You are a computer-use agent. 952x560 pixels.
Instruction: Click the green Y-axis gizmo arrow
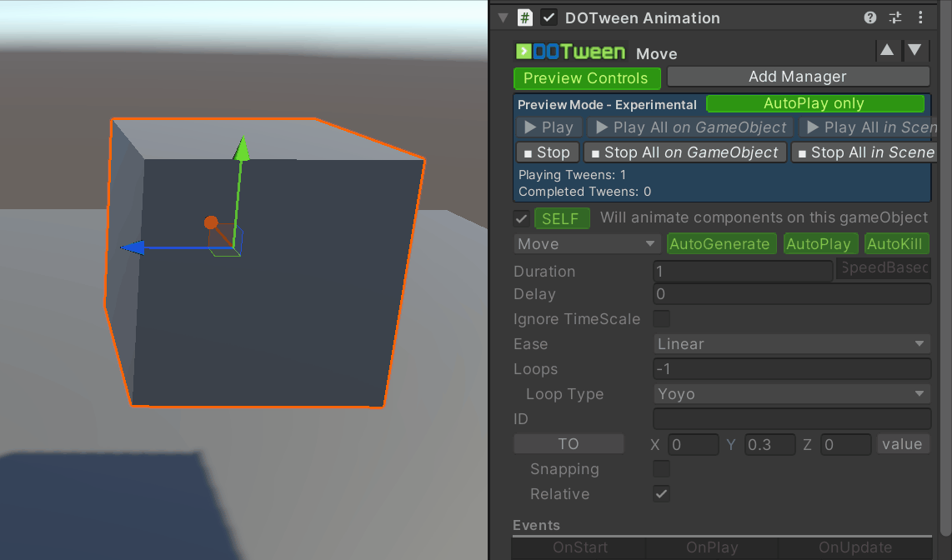(x=242, y=148)
